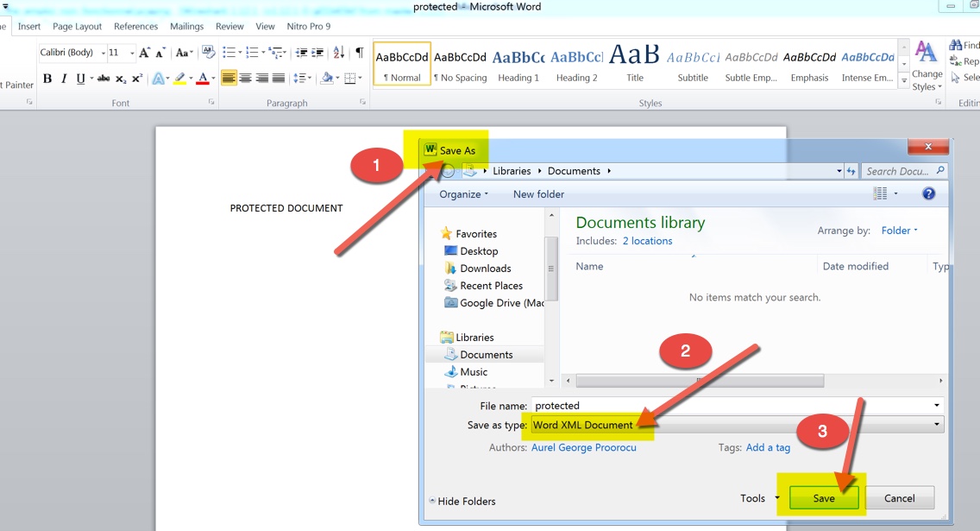Open Mailings ribbon tab
Image resolution: width=980 pixels, height=531 pixels.
187,26
